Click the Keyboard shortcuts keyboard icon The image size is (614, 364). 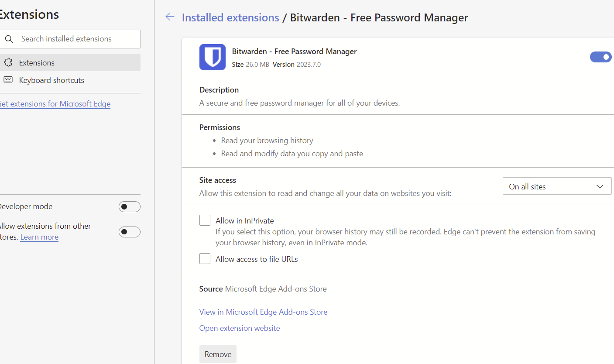(8, 79)
